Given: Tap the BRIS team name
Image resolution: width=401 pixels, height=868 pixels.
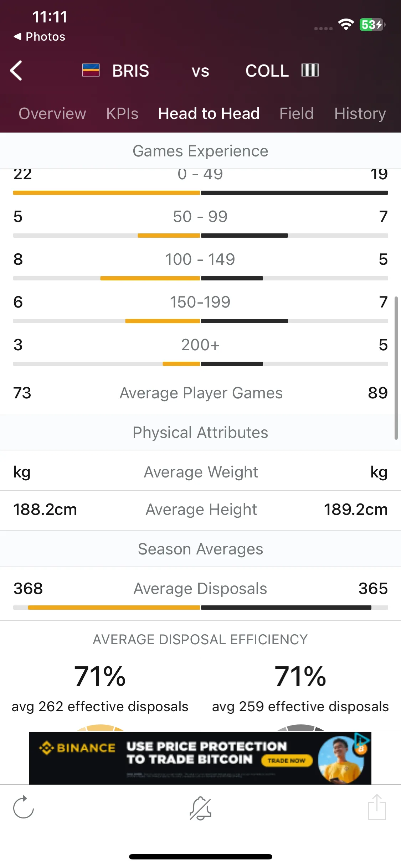Looking at the screenshot, I should (131, 71).
